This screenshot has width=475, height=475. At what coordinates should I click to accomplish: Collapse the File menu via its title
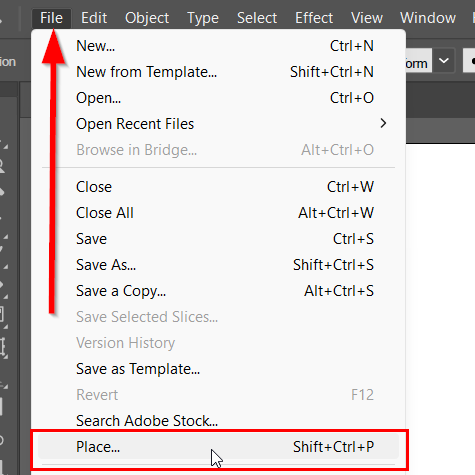click(x=51, y=18)
